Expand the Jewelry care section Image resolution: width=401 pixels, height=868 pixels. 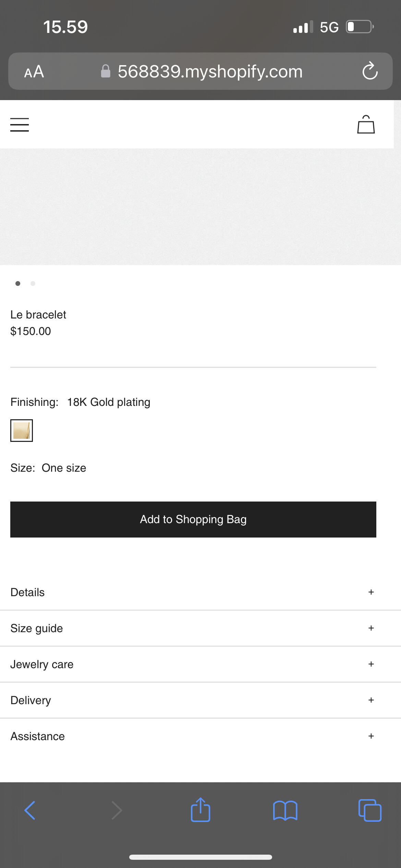(x=371, y=664)
